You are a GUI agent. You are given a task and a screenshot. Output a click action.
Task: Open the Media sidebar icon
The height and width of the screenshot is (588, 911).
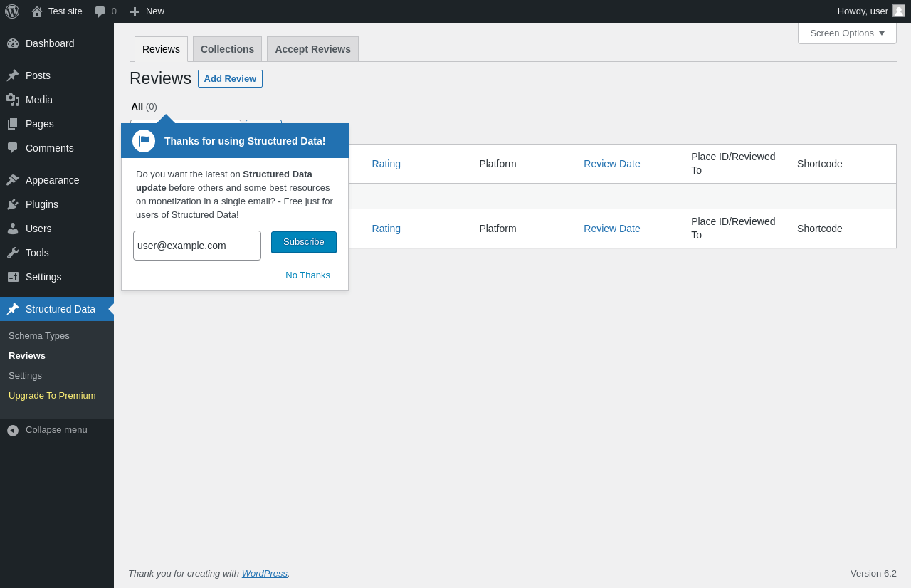pyautogui.click(x=13, y=100)
